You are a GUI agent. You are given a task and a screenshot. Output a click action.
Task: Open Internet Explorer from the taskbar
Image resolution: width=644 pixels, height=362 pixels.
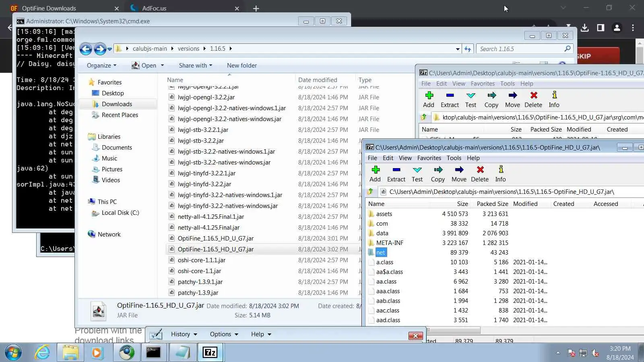point(42,353)
